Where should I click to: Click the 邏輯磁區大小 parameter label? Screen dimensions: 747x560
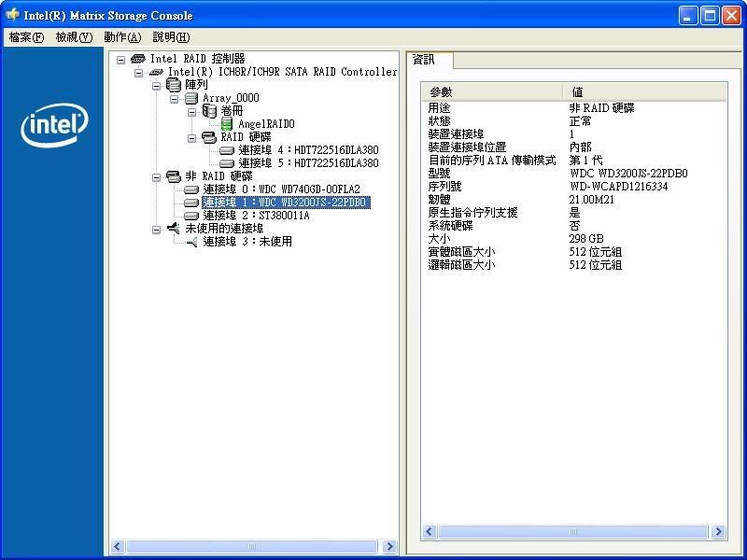click(x=461, y=265)
